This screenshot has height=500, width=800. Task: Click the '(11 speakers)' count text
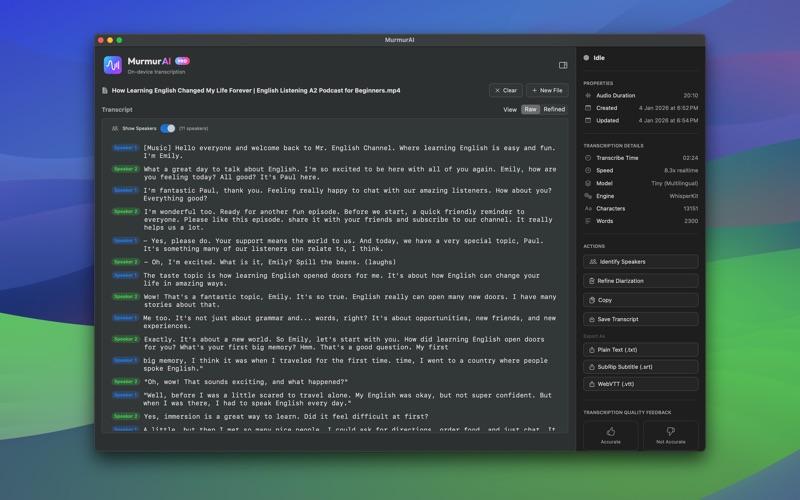pyautogui.click(x=193, y=129)
